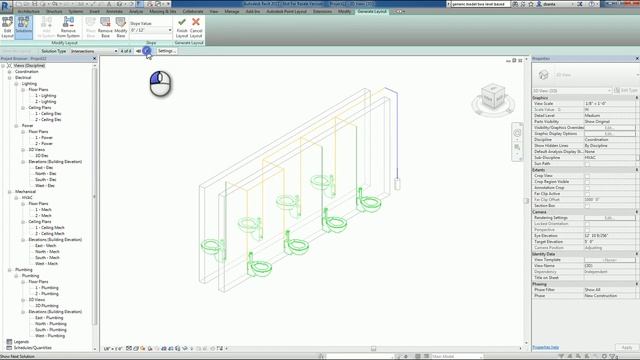640x360 pixels.
Task: Click the Autodesk Exchange X icon
Action: (580, 4)
